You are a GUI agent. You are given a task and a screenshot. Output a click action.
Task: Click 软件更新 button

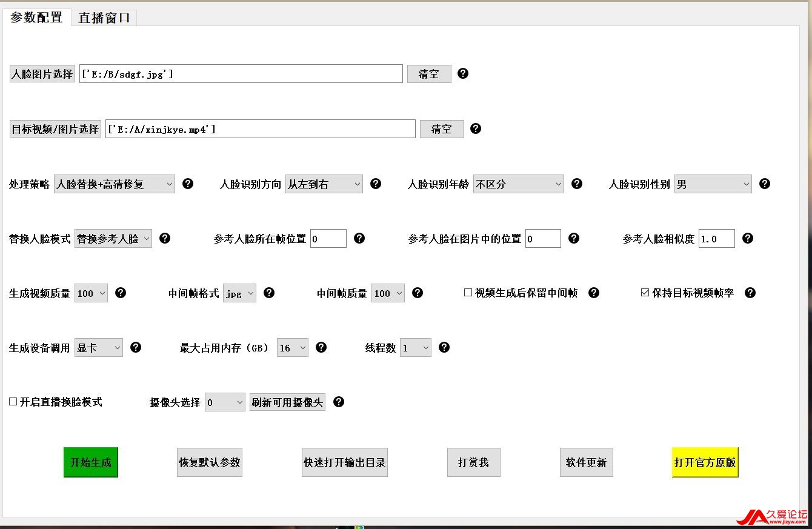pos(587,462)
